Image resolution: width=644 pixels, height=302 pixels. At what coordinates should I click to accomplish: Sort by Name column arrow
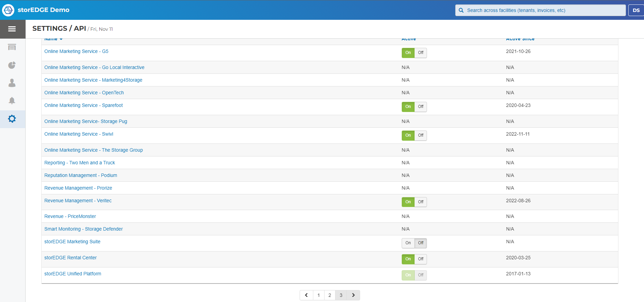(x=61, y=39)
